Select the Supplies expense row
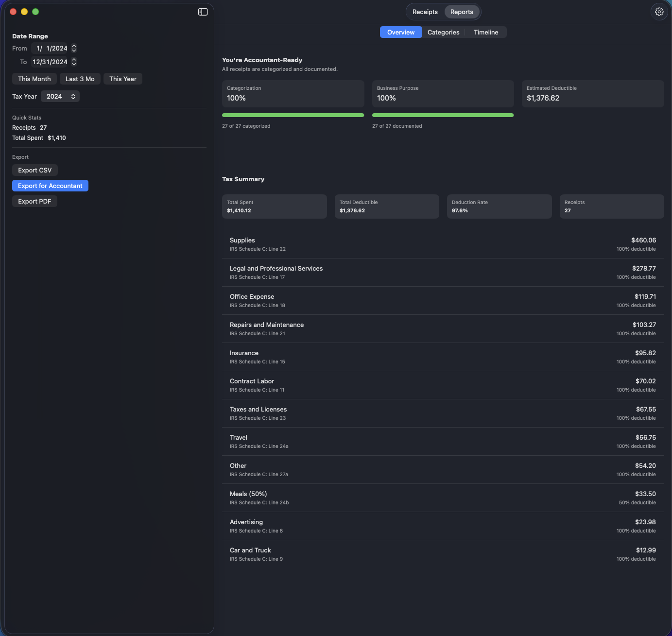 (x=443, y=243)
